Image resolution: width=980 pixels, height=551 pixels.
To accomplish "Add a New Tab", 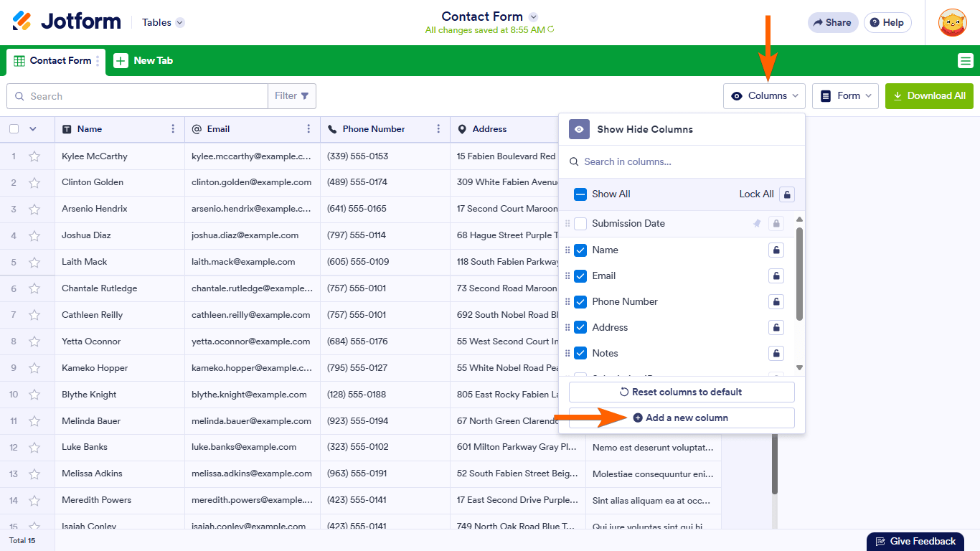I will click(143, 61).
